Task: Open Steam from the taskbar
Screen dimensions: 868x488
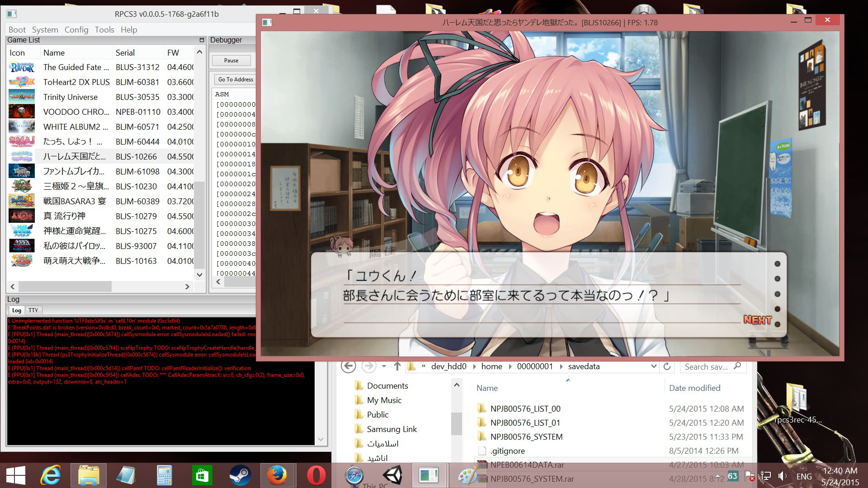Action: pyautogui.click(x=240, y=475)
